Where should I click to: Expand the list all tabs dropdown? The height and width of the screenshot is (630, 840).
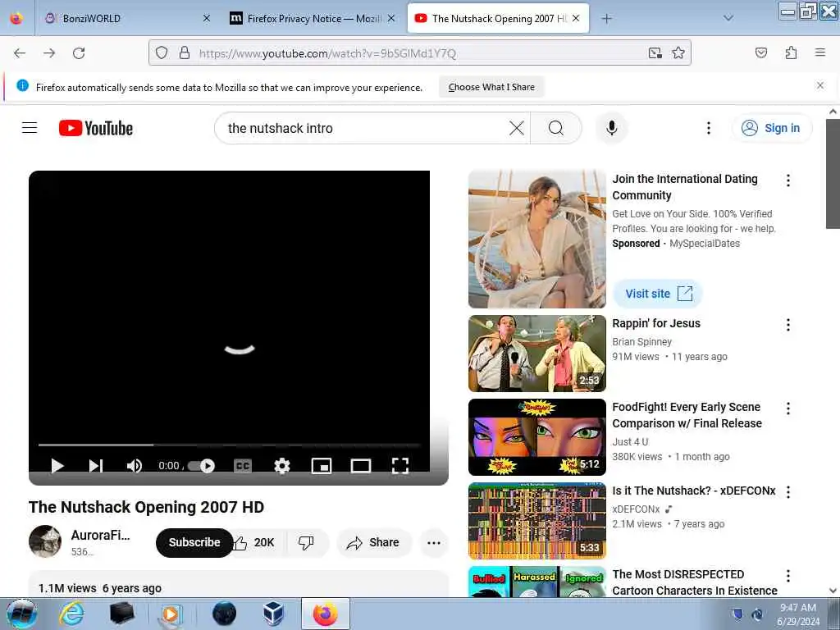coord(728,18)
